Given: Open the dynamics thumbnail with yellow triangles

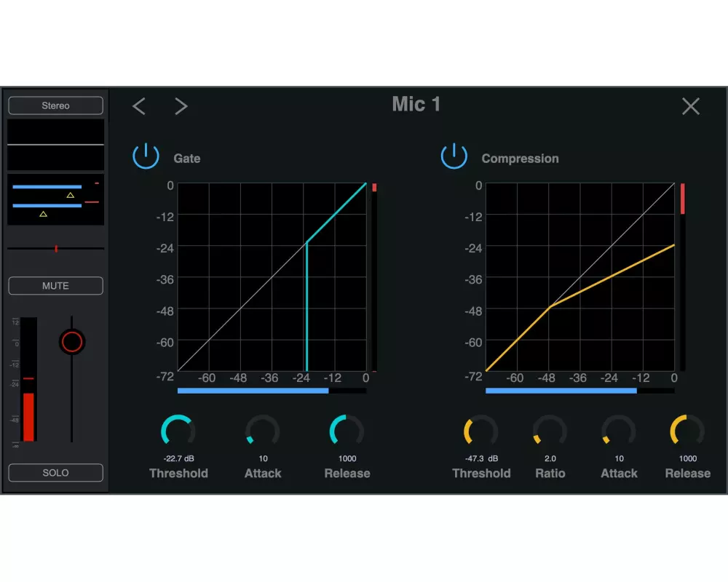Looking at the screenshot, I should (55, 199).
